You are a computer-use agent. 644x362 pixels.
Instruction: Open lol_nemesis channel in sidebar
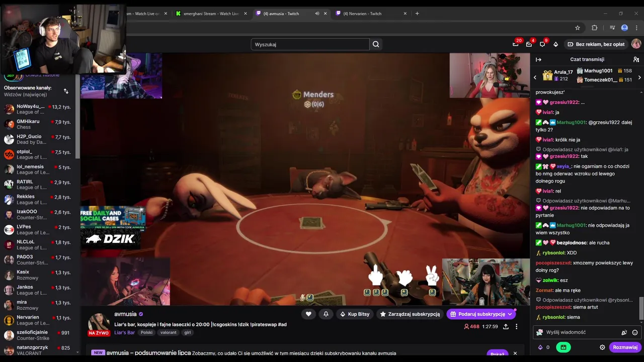pyautogui.click(x=37, y=169)
